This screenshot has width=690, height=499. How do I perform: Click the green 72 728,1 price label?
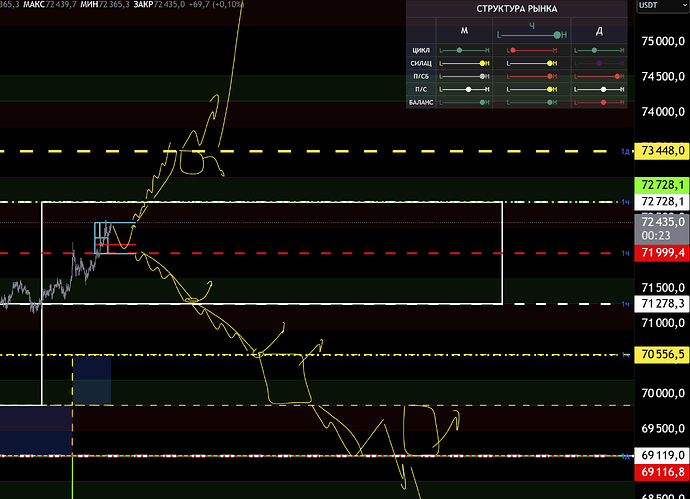tap(661, 185)
